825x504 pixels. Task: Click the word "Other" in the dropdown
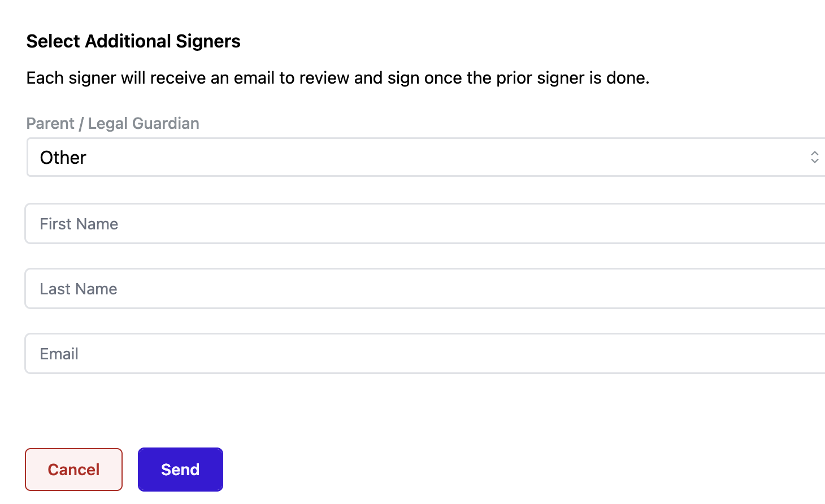click(x=63, y=158)
